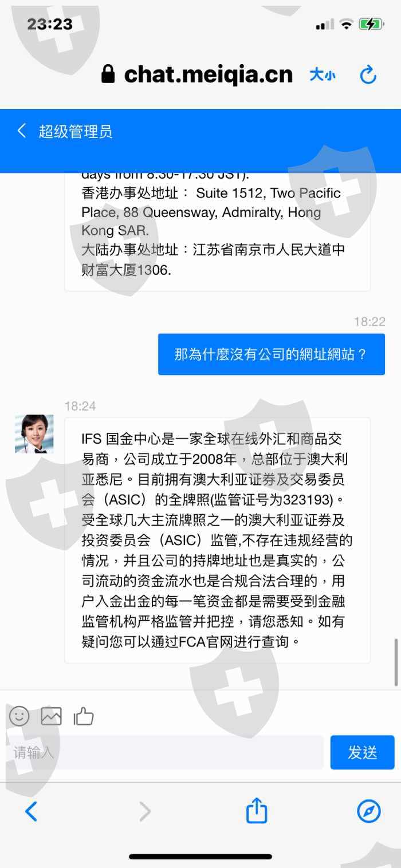The height and width of the screenshot is (868, 401).
Task: Tap the lock icon beside the URL
Action: [108, 74]
